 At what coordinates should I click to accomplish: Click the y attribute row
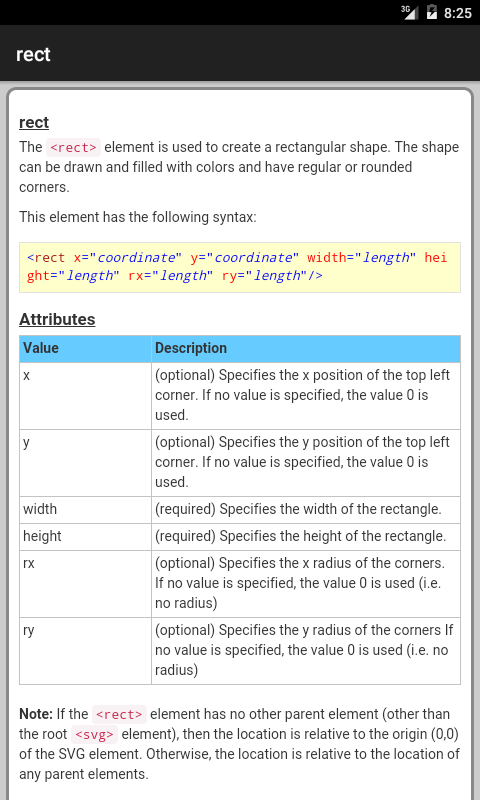coord(240,463)
